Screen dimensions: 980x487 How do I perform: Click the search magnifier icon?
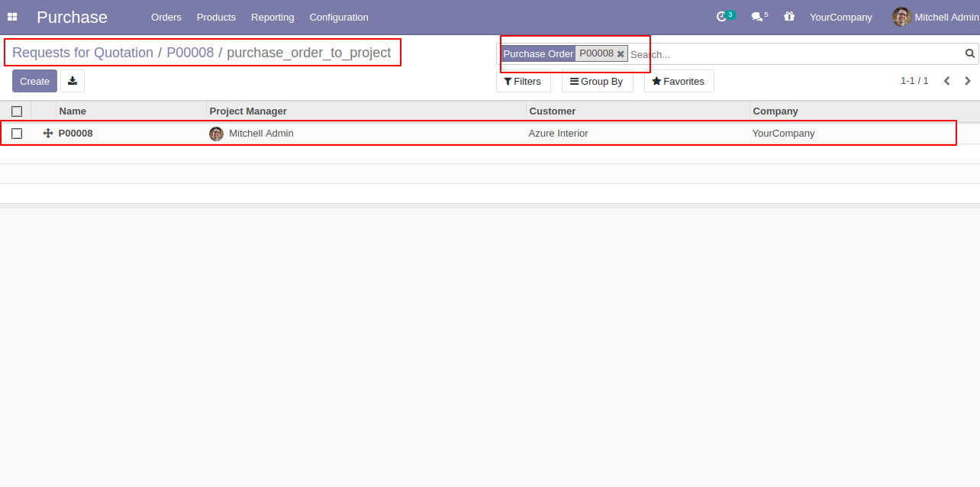970,53
